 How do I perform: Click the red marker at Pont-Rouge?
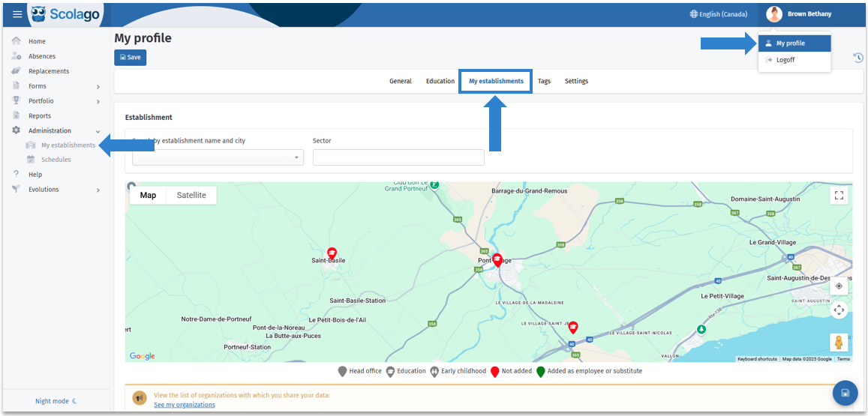coord(497,260)
